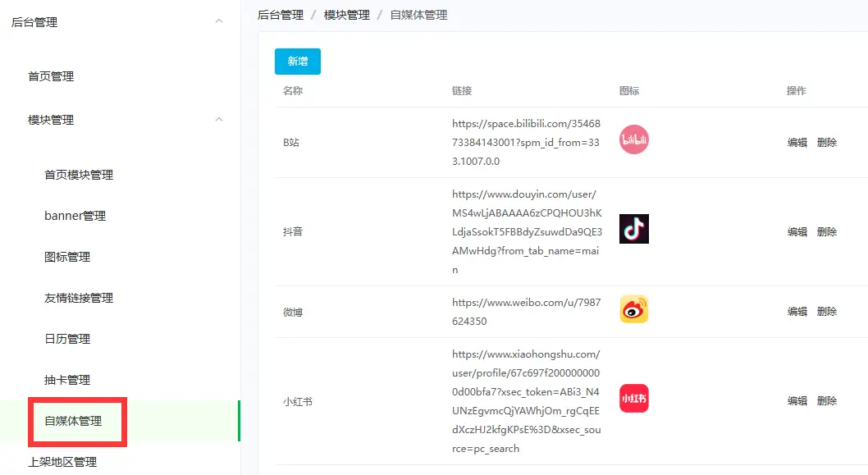Collapse the 模块管理 submenu chevron
The image size is (868, 475).
point(219,120)
